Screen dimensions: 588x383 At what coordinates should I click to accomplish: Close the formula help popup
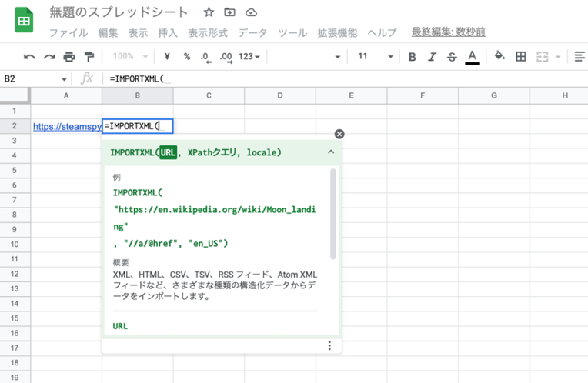tap(339, 134)
